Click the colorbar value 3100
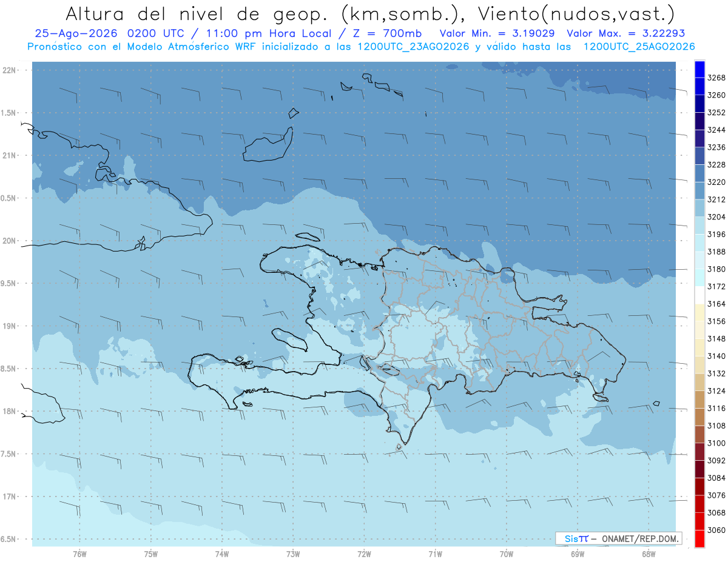Image resolution: width=728 pixels, height=562 pixels. 716,443
